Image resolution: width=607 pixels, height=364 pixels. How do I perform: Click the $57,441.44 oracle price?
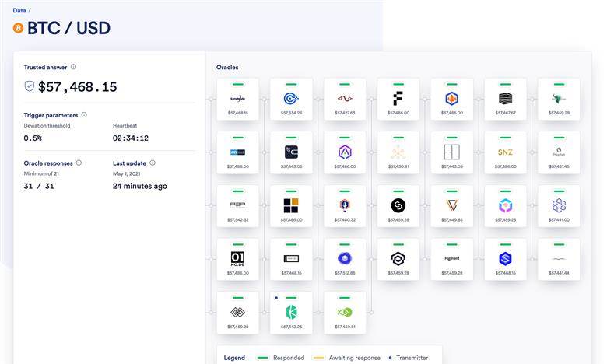tap(559, 273)
